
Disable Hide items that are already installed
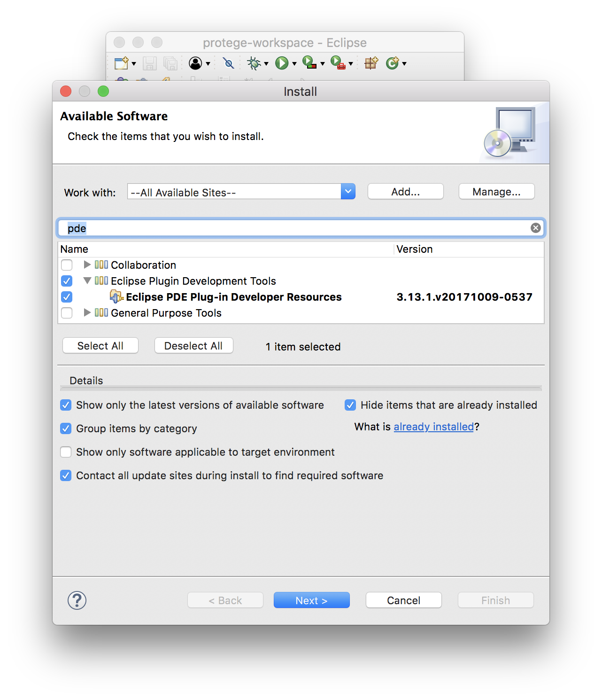coord(350,405)
